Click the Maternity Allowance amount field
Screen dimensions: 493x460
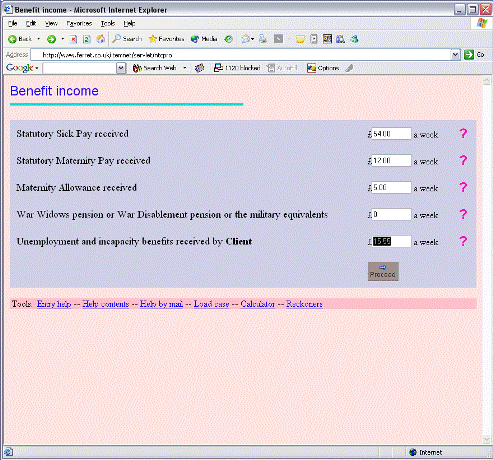coord(391,187)
